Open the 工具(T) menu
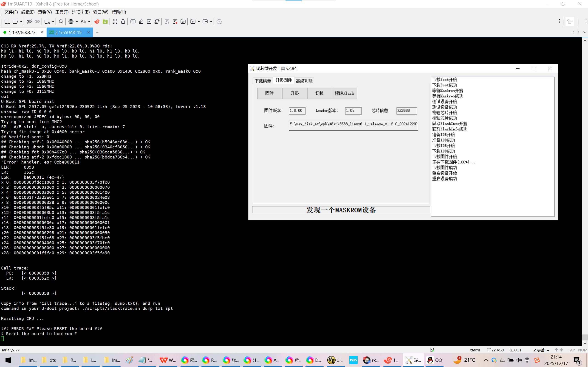Image resolution: width=588 pixels, height=367 pixels. [62, 12]
